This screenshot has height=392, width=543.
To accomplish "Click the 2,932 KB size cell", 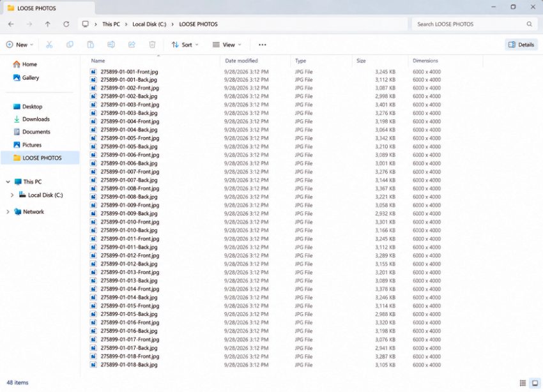I will click(x=385, y=213).
